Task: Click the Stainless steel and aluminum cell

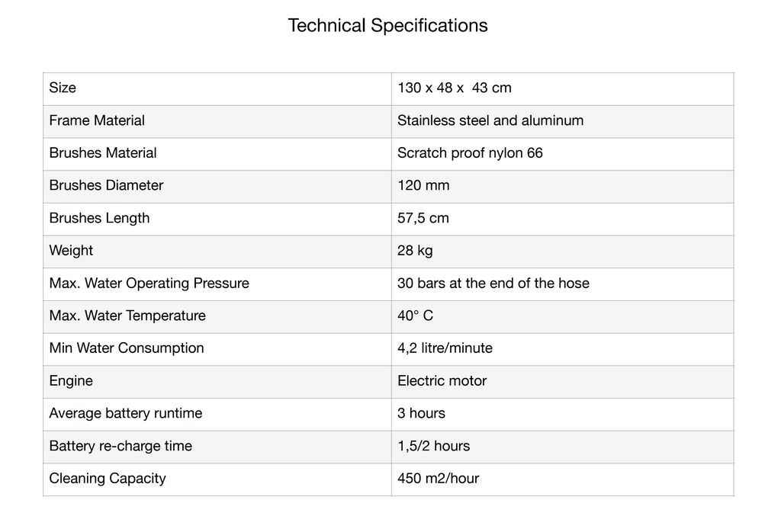Action: tap(490, 120)
